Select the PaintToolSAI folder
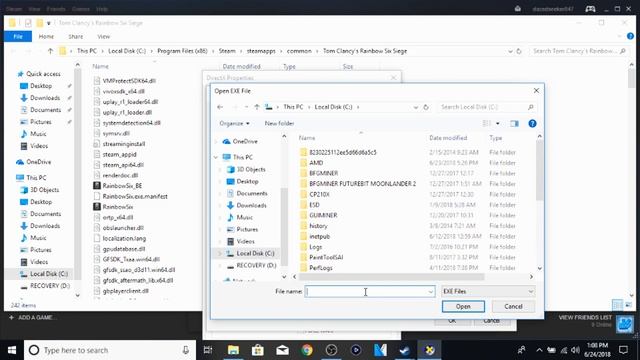The height and width of the screenshot is (360, 640). click(x=326, y=257)
